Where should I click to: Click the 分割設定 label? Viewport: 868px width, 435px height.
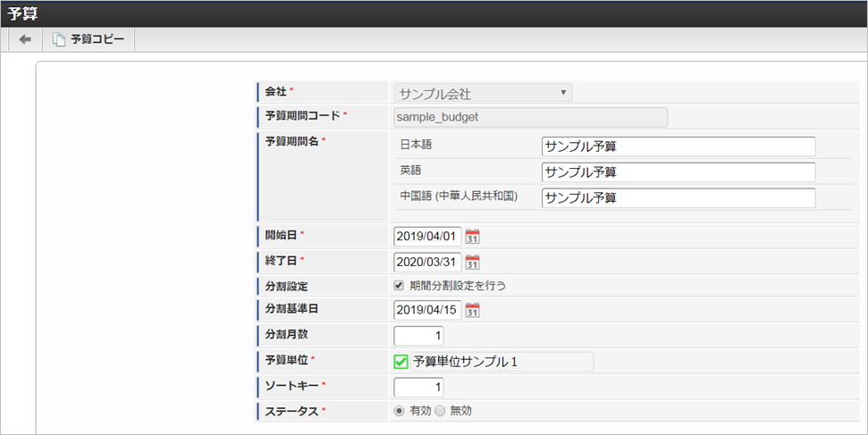286,287
